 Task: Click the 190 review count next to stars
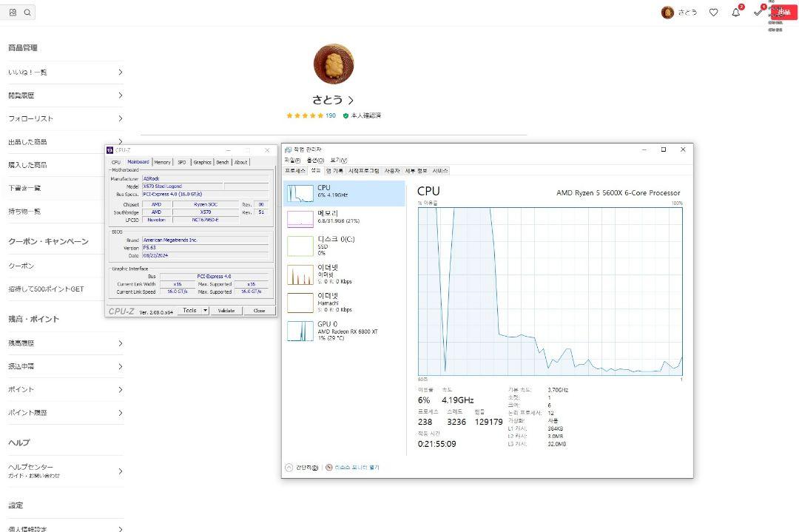click(x=331, y=115)
